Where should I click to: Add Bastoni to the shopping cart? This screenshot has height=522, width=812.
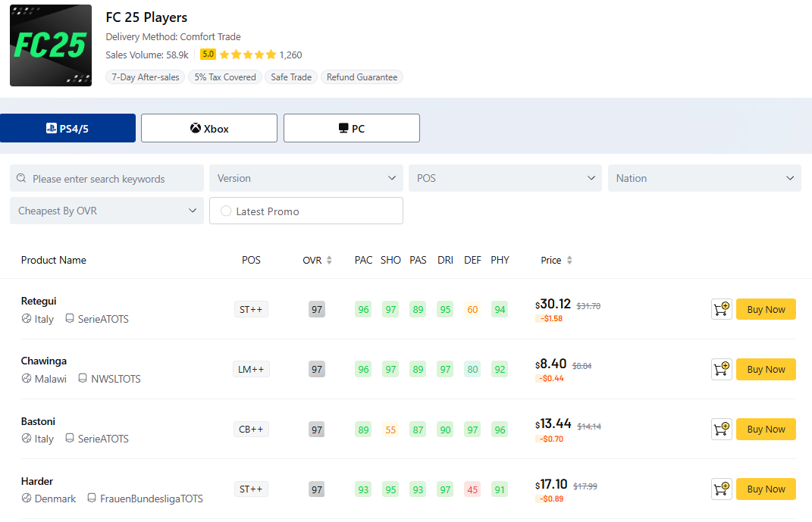tap(721, 430)
